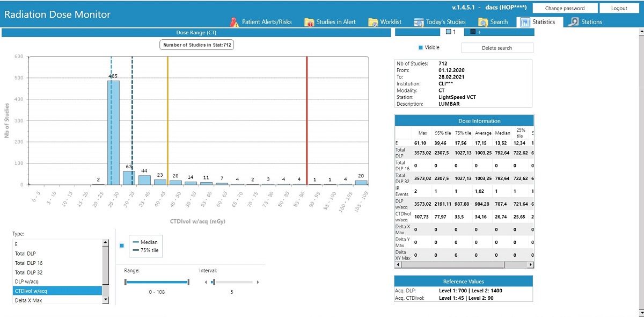This screenshot has height=317, width=644.
Task: Click Acq. CTDIvol reference levels text
Action: pos(467,298)
